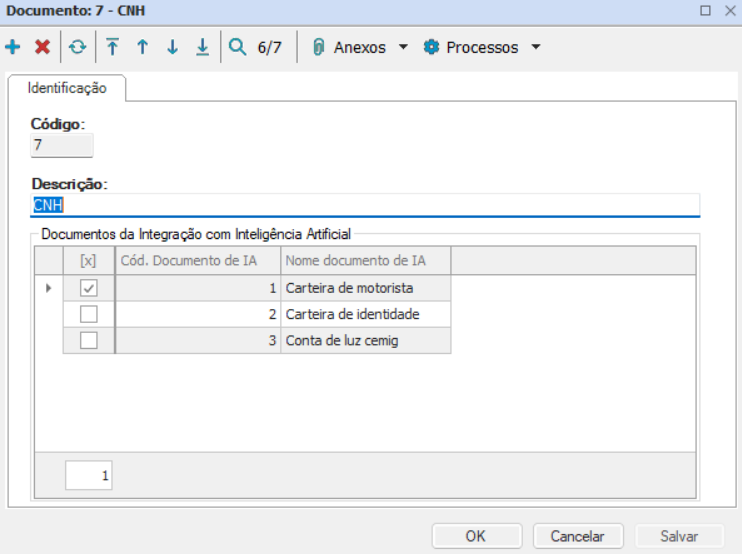Uncheck the Carteira de motorista checkbox

tap(89, 288)
